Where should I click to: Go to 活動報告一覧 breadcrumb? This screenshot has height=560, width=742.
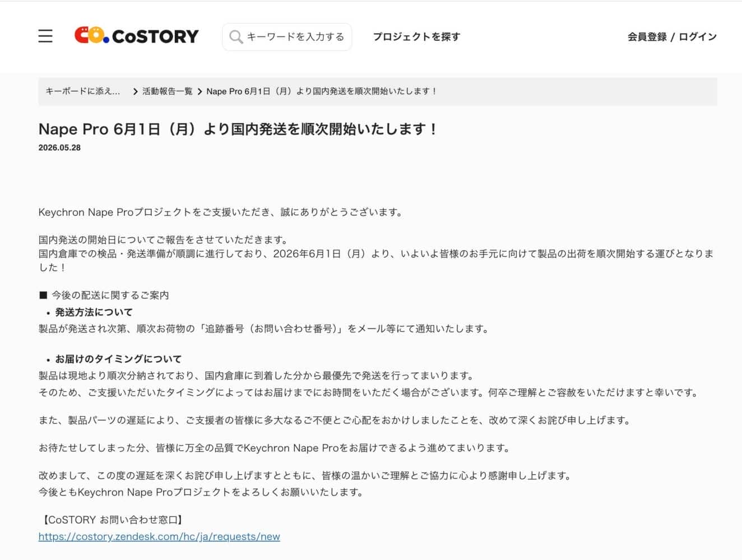coord(167,91)
